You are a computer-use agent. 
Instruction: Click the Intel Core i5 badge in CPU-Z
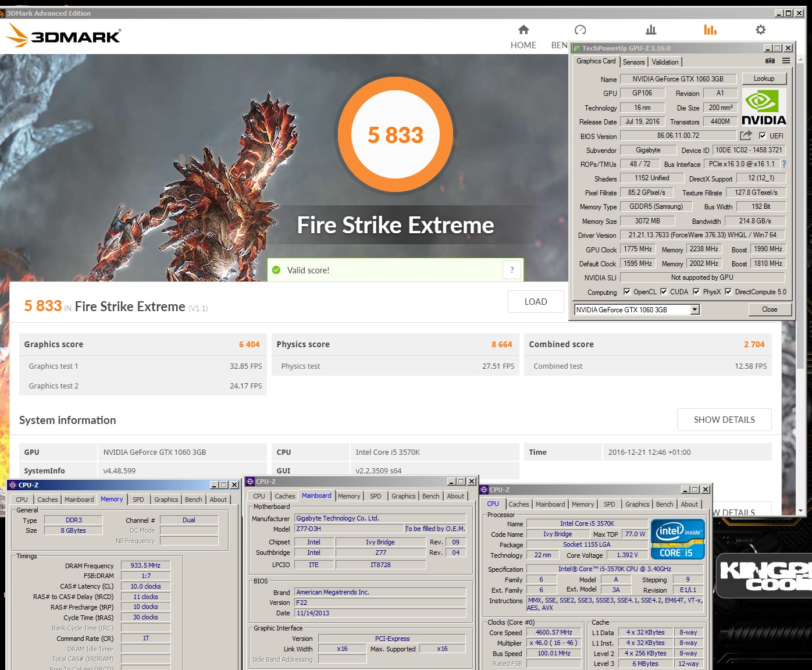point(678,539)
